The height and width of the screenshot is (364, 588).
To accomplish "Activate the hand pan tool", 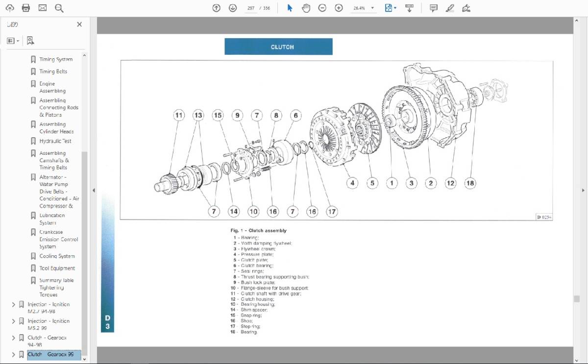I will 306,8.
